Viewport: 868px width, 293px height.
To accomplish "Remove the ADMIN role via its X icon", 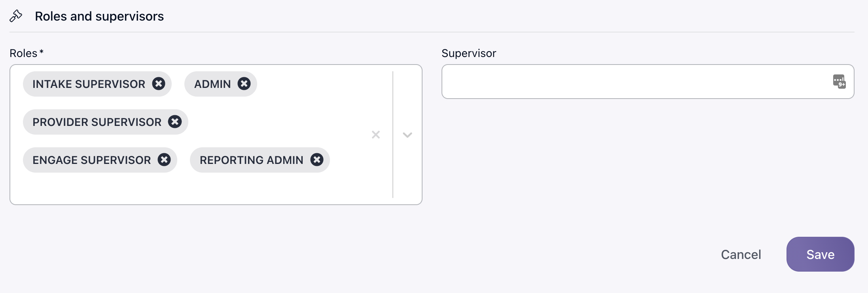I will click(x=244, y=84).
